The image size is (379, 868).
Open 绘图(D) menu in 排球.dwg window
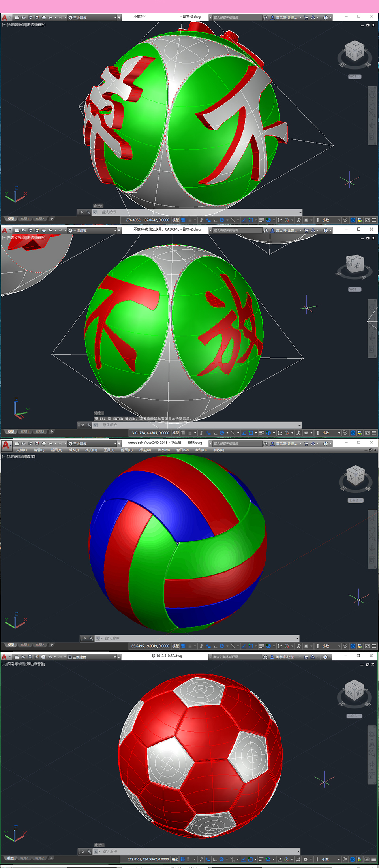pos(127,450)
